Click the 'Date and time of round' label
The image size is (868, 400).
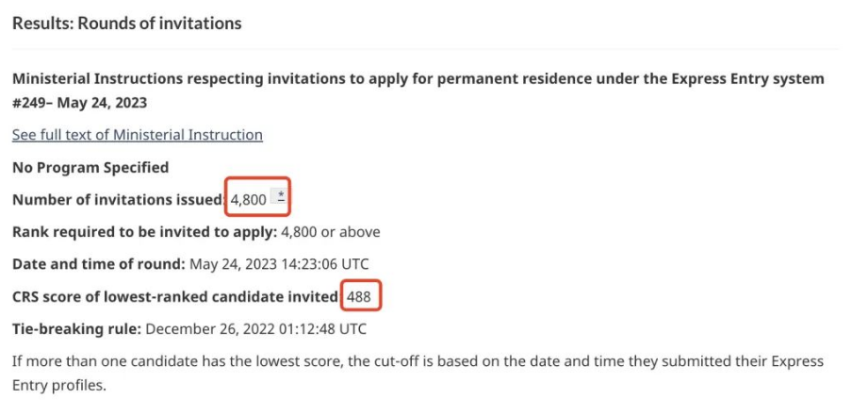[99, 264]
